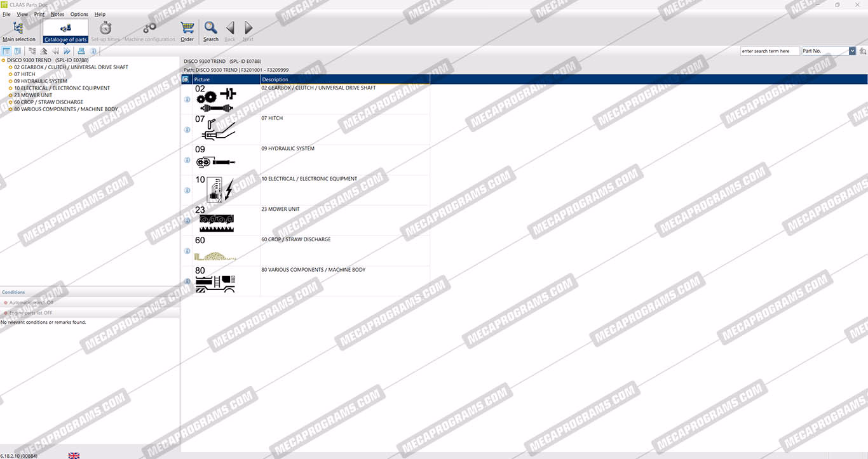Select 09 HYDRAULIC SYSTEM in the tree
Image resolution: width=868 pixels, height=459 pixels.
(41, 81)
